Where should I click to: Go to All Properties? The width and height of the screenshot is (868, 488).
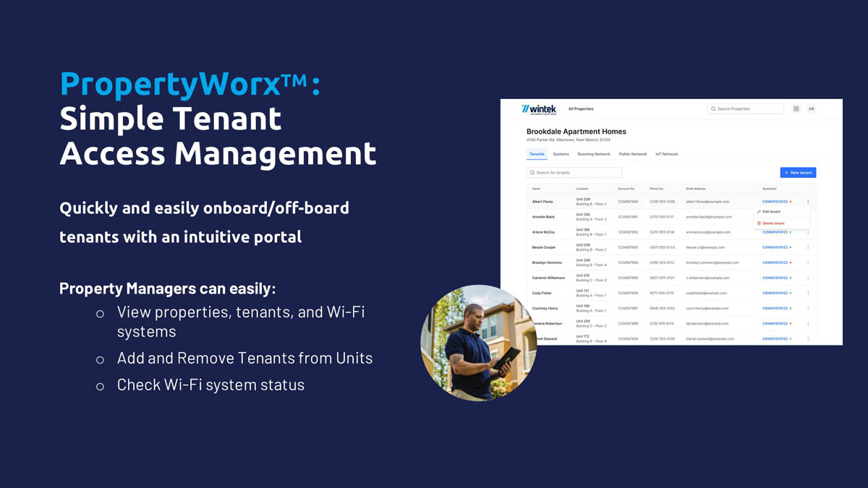coord(581,109)
